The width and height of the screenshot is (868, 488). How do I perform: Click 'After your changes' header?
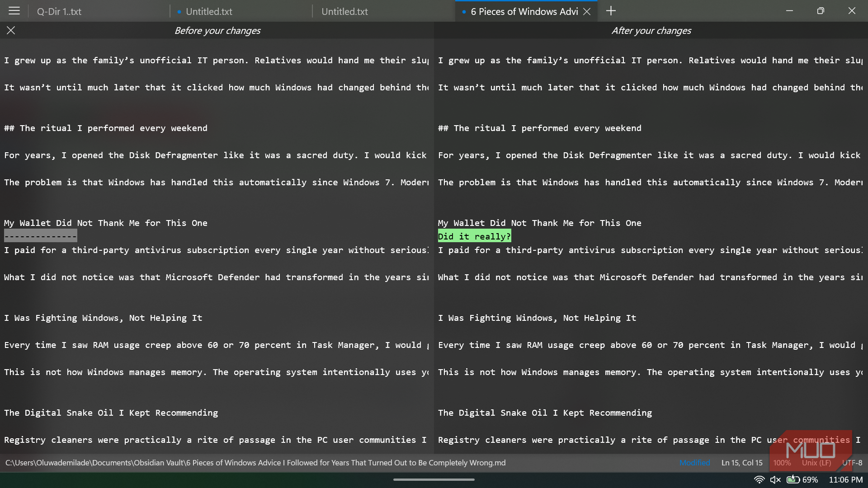[651, 30]
